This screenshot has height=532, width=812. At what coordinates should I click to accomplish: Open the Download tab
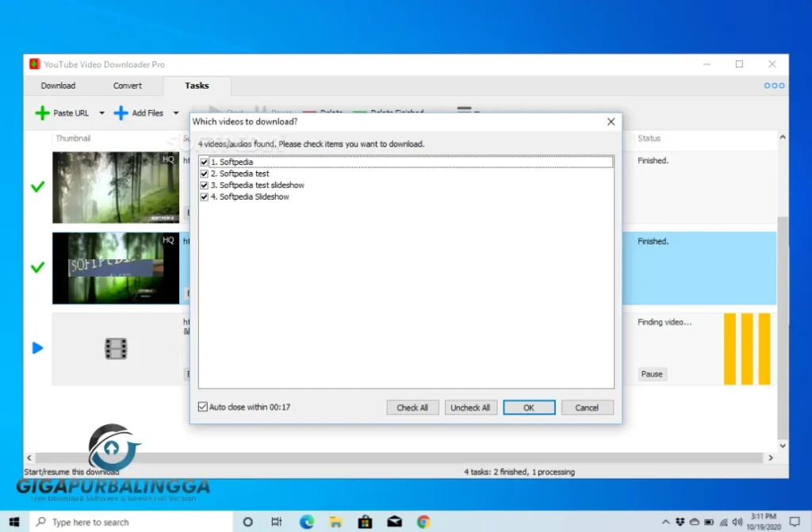pyautogui.click(x=58, y=85)
